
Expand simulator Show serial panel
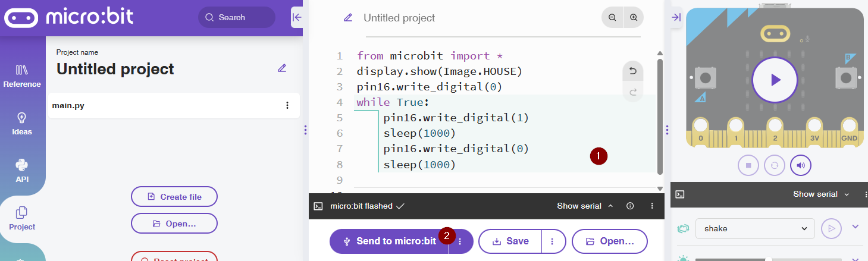[x=821, y=194]
